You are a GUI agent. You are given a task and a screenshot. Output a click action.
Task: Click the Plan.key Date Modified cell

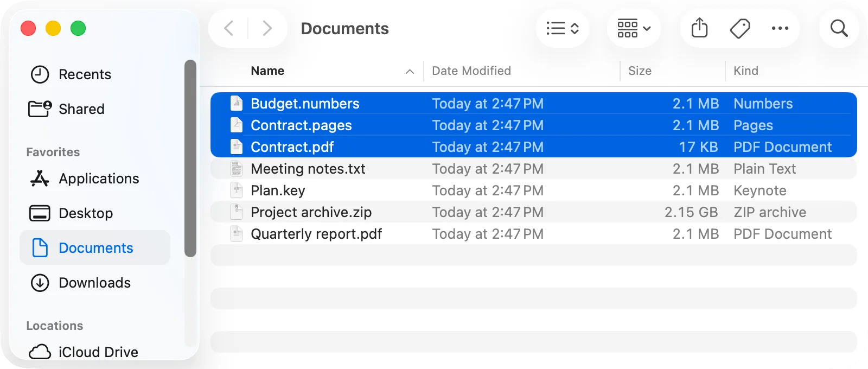[488, 190]
